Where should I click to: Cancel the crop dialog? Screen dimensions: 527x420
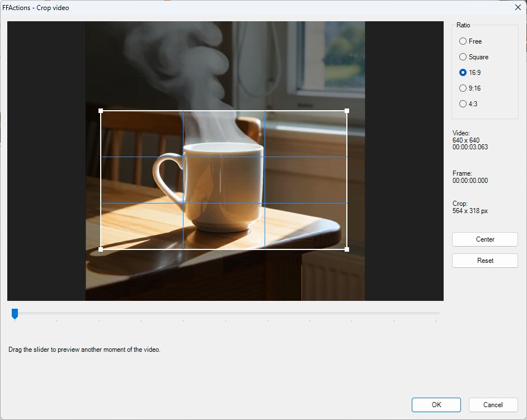[x=493, y=404]
